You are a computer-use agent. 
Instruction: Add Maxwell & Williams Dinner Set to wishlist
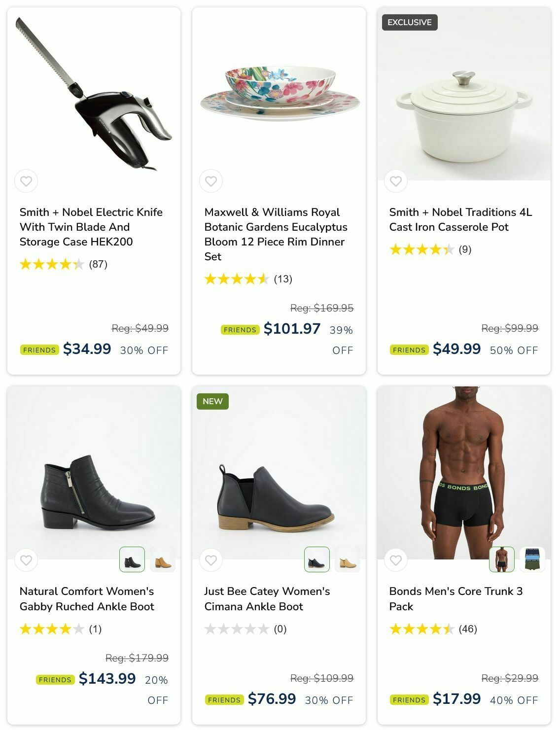tap(211, 181)
